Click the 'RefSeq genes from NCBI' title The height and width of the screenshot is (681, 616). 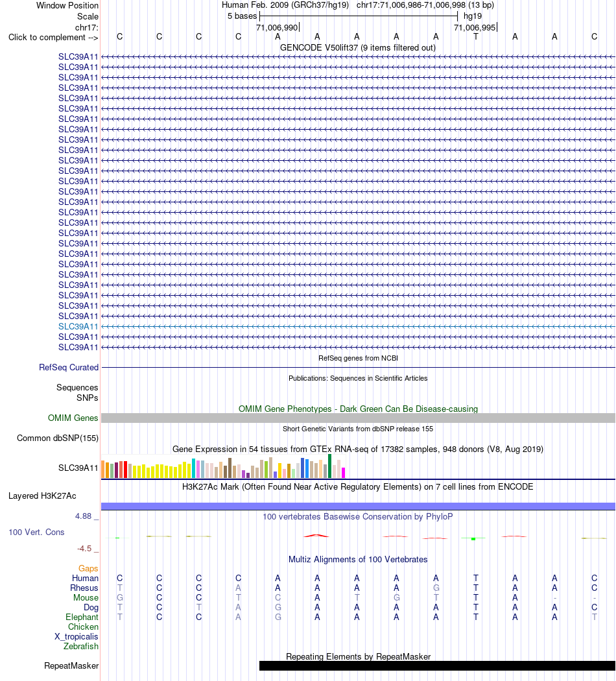[358, 358]
